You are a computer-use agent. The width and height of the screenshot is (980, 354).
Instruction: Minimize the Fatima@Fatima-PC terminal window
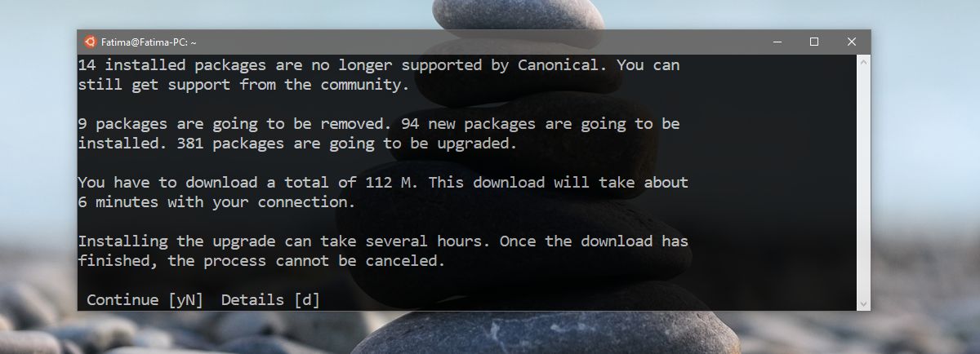777,42
